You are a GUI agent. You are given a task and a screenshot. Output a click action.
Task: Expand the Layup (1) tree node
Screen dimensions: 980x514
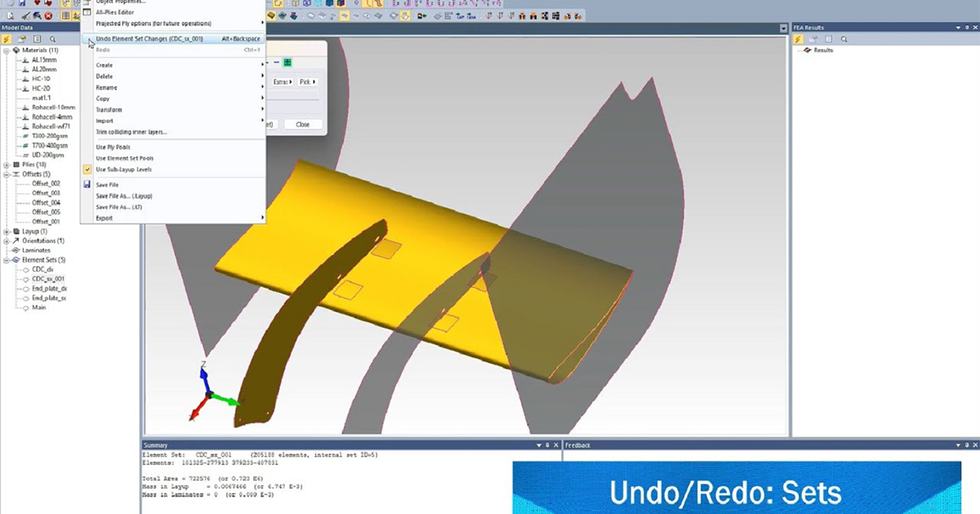pos(7,231)
